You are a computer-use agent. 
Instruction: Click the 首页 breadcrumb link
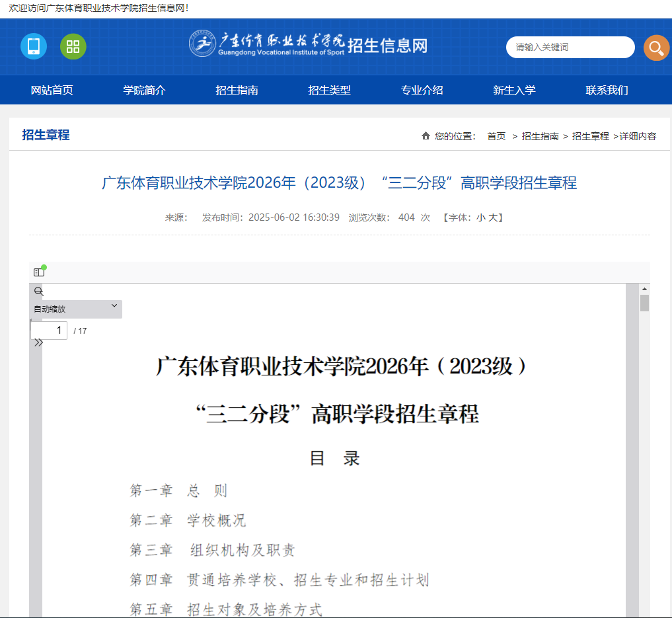click(496, 136)
